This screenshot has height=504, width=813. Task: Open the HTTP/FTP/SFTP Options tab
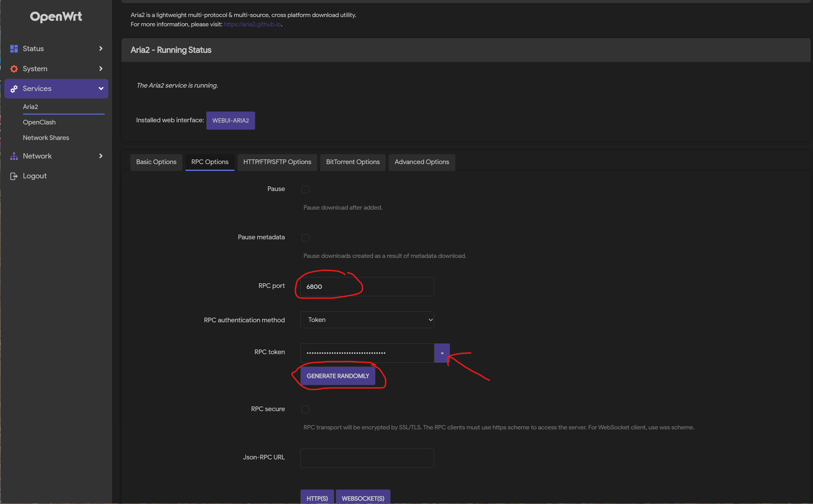(x=277, y=162)
